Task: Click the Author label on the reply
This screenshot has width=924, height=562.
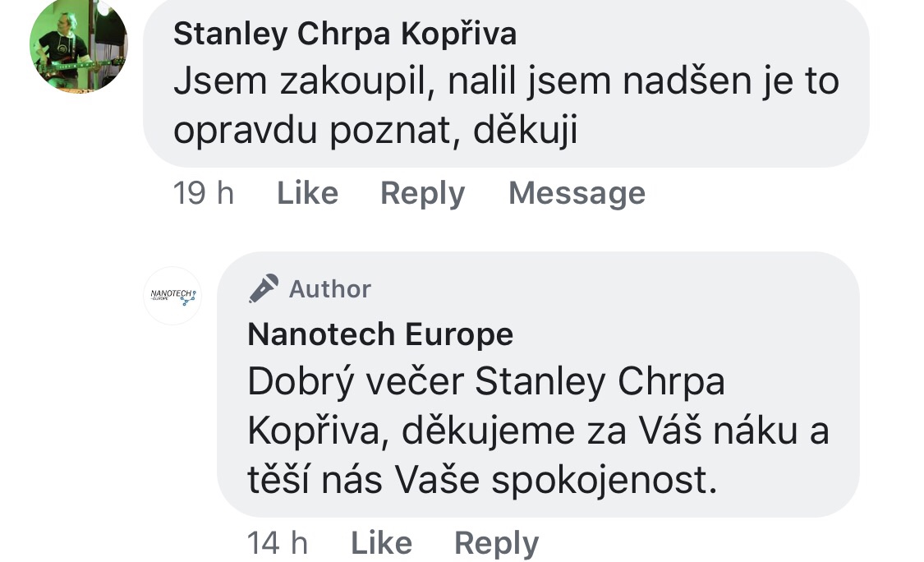Action: (x=330, y=289)
